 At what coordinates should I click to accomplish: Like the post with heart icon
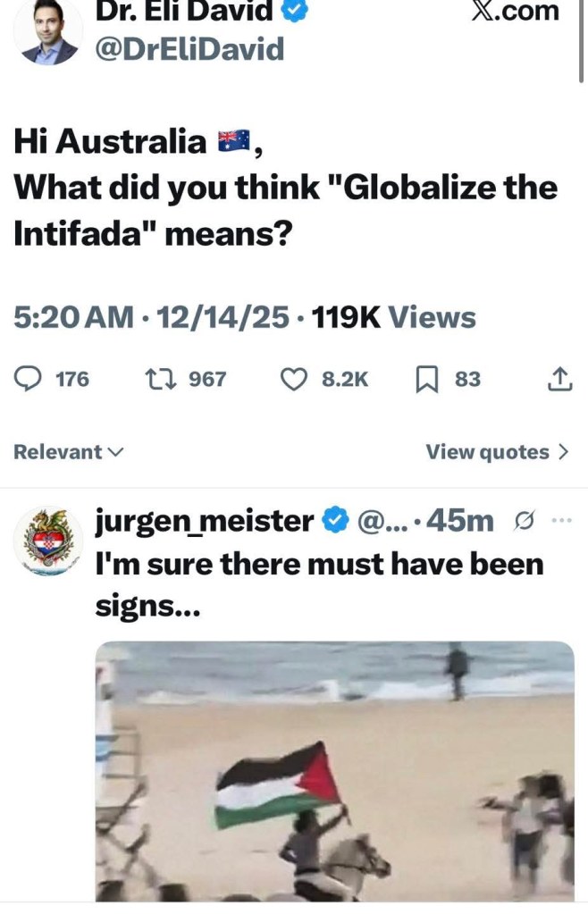[294, 379]
